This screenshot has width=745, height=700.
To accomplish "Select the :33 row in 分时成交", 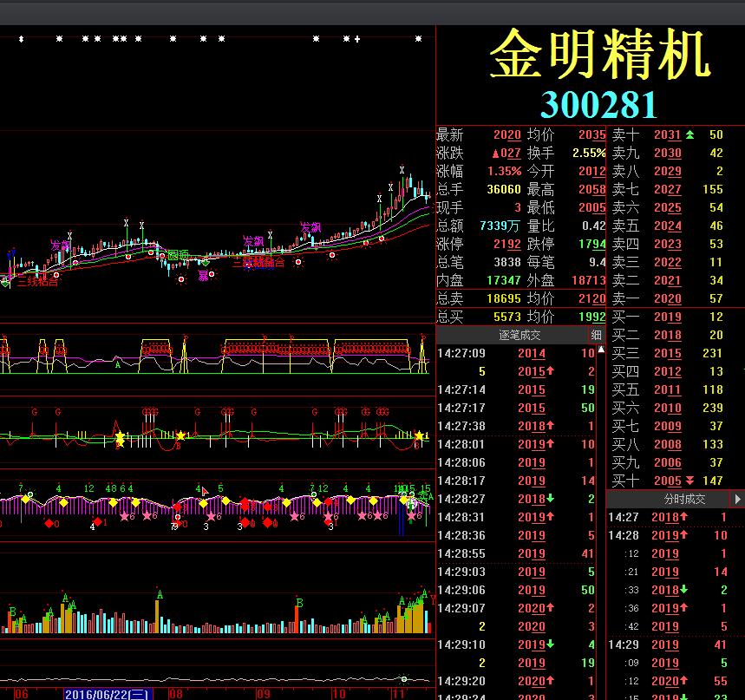I will tap(676, 590).
